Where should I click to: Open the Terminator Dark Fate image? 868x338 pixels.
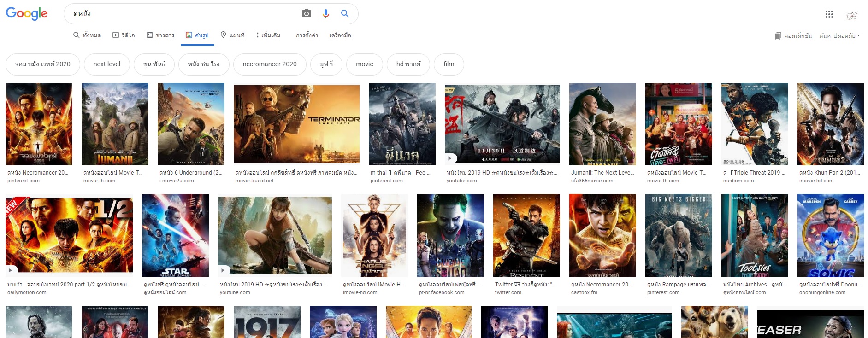click(296, 123)
